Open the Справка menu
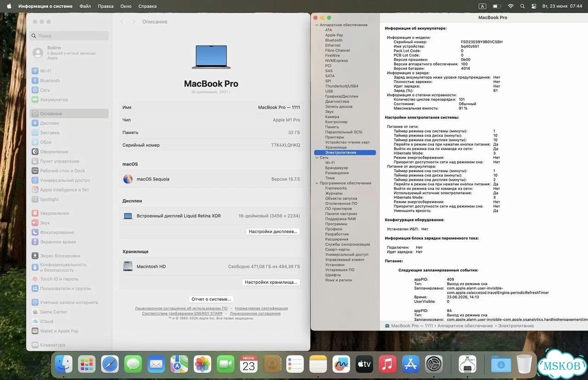Viewport: 588px width, 380px height. click(147, 6)
